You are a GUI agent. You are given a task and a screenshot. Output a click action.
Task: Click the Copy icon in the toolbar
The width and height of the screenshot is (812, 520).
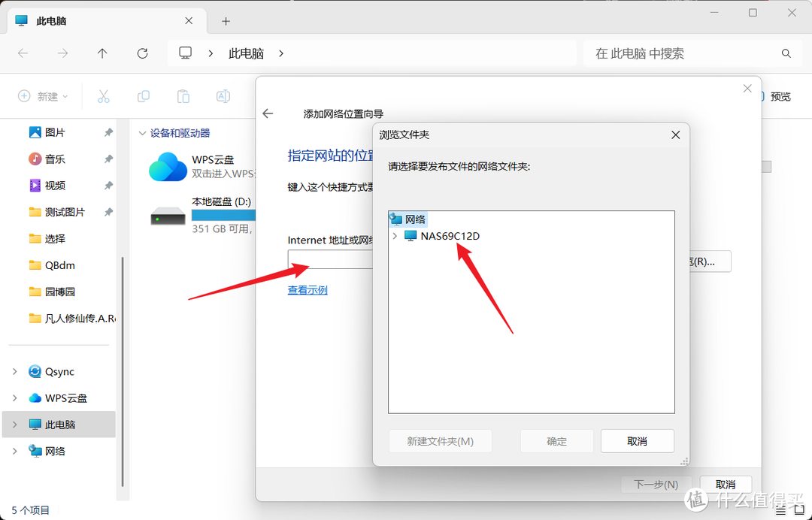click(143, 96)
